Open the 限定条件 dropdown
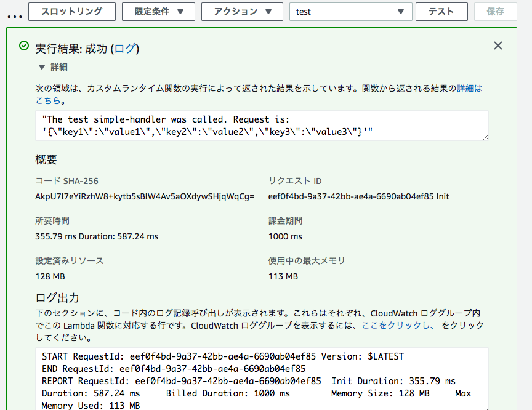 [x=158, y=12]
